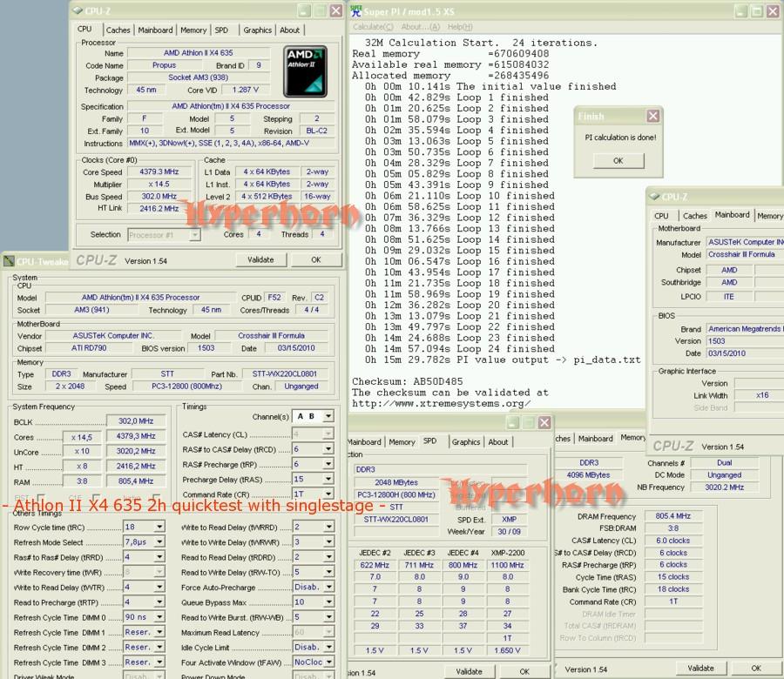Image resolution: width=784 pixels, height=679 pixels.
Task: Click the Cores multiplier x 14,5 field
Action: pyautogui.click(x=82, y=437)
